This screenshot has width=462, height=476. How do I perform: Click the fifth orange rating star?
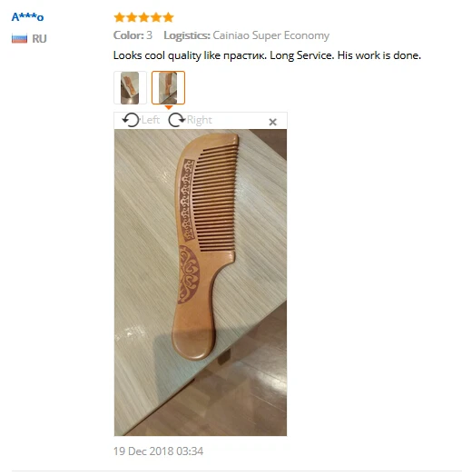coord(168,17)
